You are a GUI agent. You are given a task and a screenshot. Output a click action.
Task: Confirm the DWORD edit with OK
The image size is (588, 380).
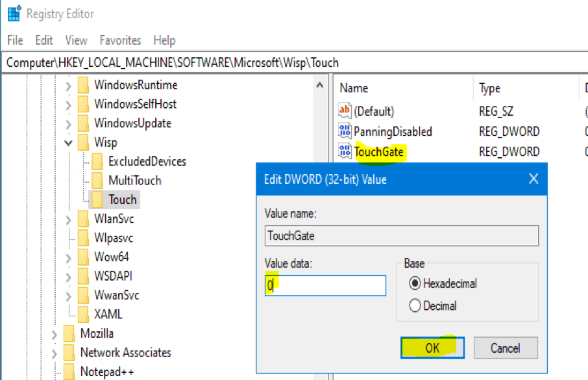point(432,348)
